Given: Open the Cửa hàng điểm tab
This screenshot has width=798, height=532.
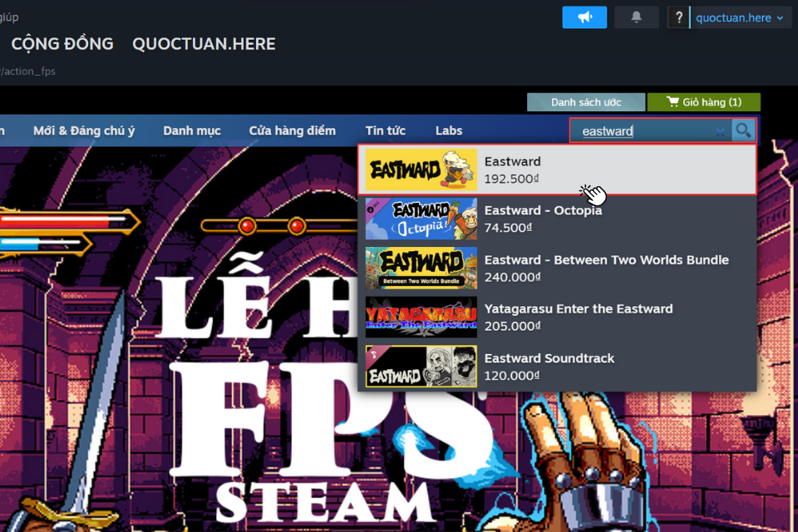Looking at the screenshot, I should [x=292, y=131].
